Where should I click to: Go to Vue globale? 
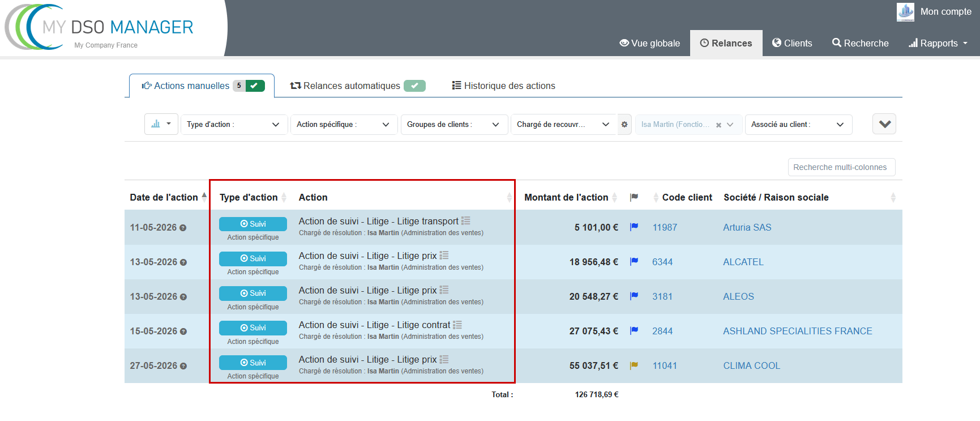(x=650, y=43)
